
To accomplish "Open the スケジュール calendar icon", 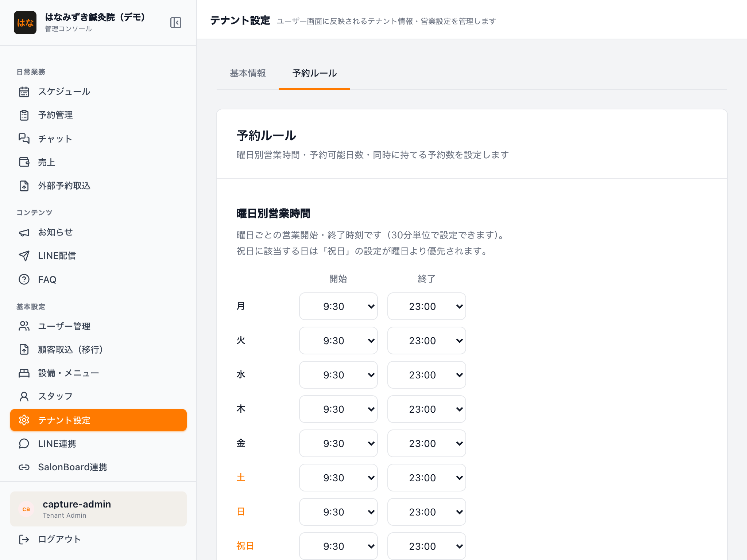I will coord(24,92).
